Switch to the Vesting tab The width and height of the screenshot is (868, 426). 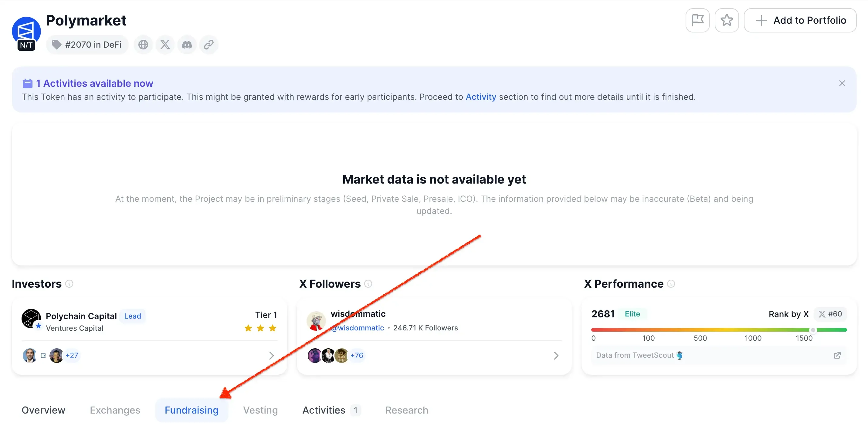click(x=260, y=410)
